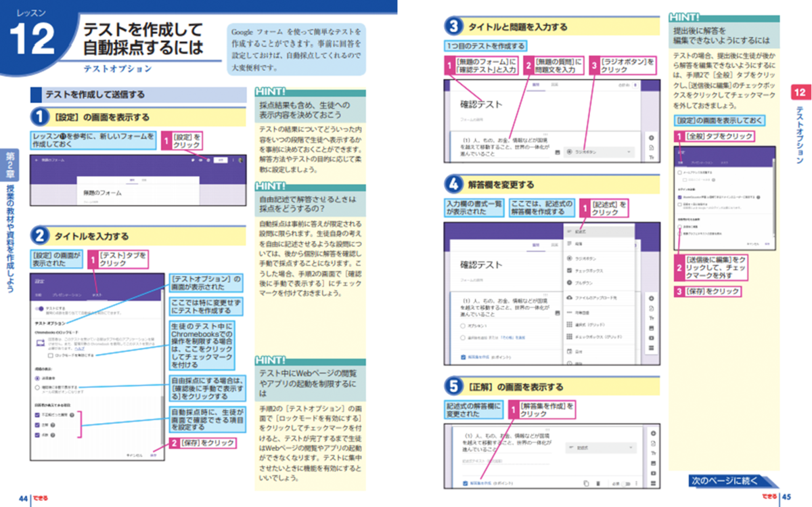Click the duplicate question icon

[586, 483]
